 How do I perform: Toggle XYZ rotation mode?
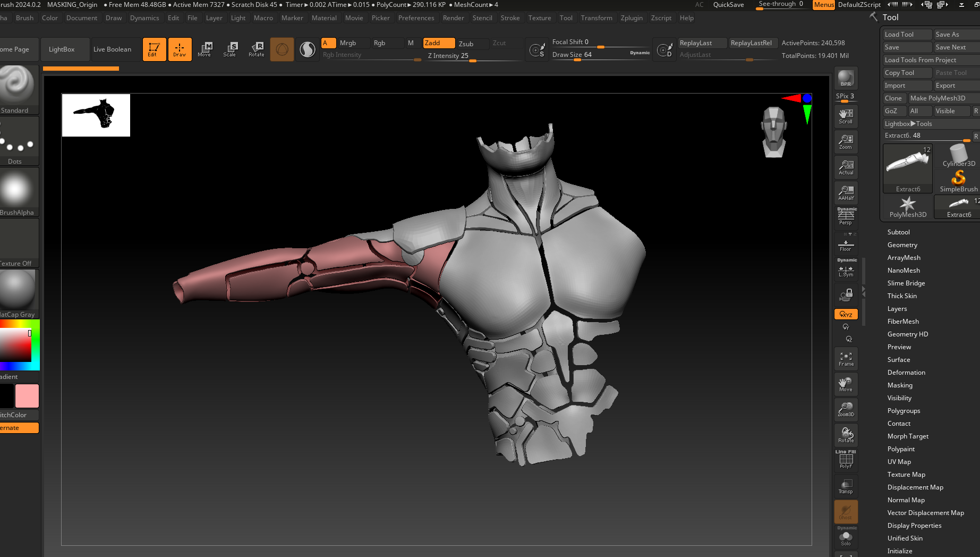tap(846, 314)
